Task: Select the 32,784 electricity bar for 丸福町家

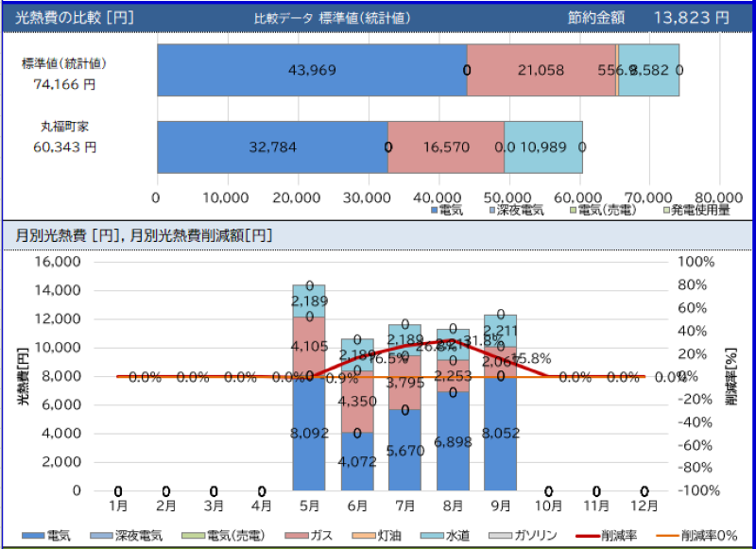Action: (272, 146)
